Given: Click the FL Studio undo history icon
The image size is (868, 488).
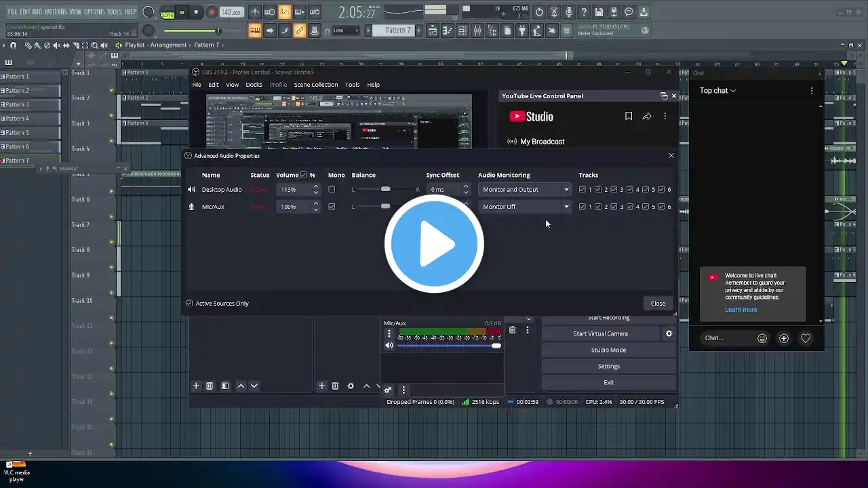Looking at the screenshot, I should (x=539, y=12).
